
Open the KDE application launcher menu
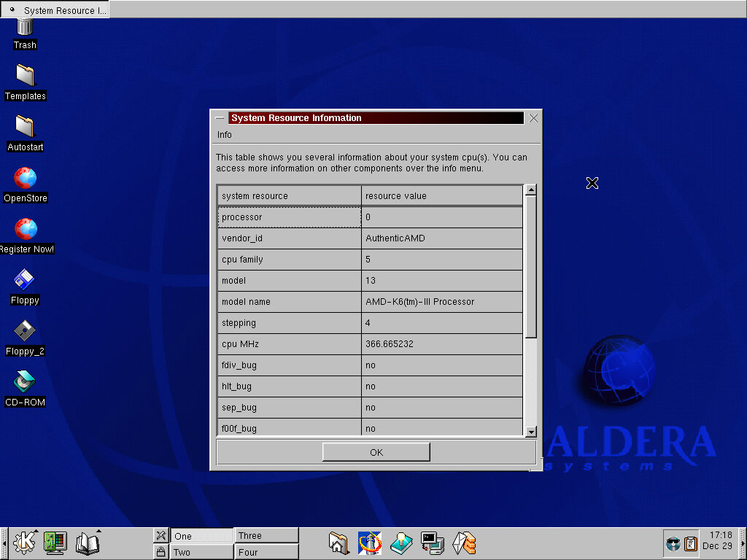pyautogui.click(x=26, y=542)
